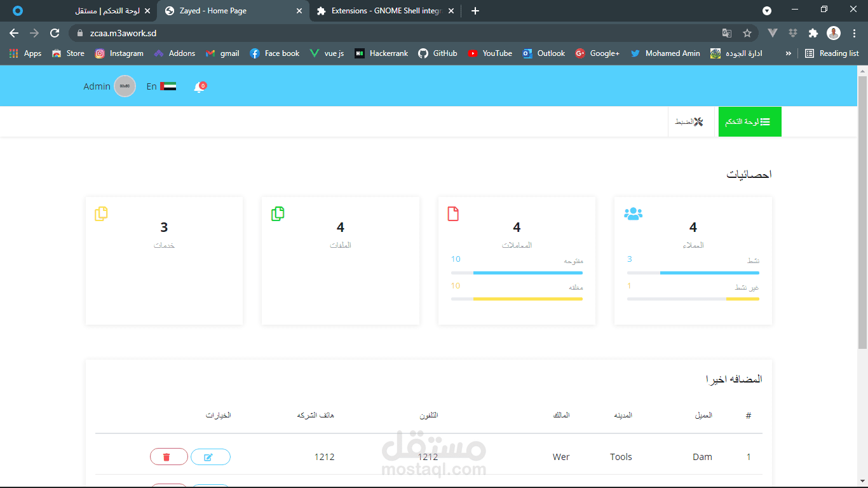Open a new browser tab

pyautogui.click(x=475, y=11)
